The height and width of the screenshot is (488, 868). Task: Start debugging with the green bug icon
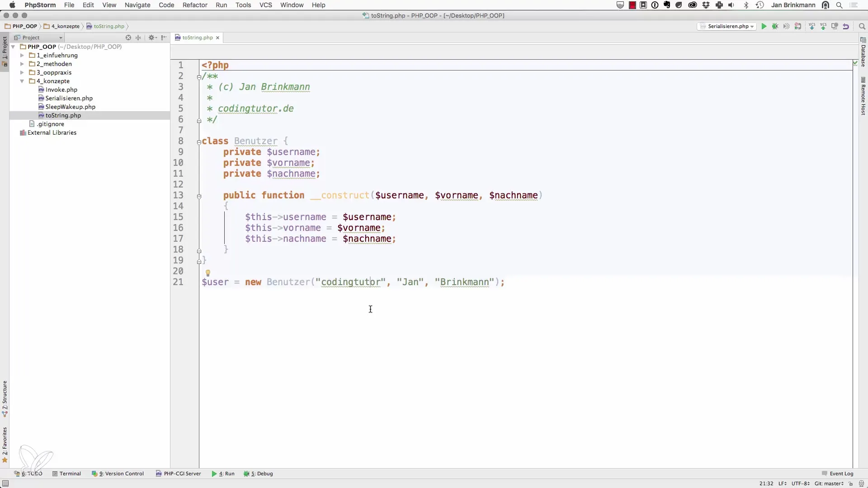click(775, 26)
